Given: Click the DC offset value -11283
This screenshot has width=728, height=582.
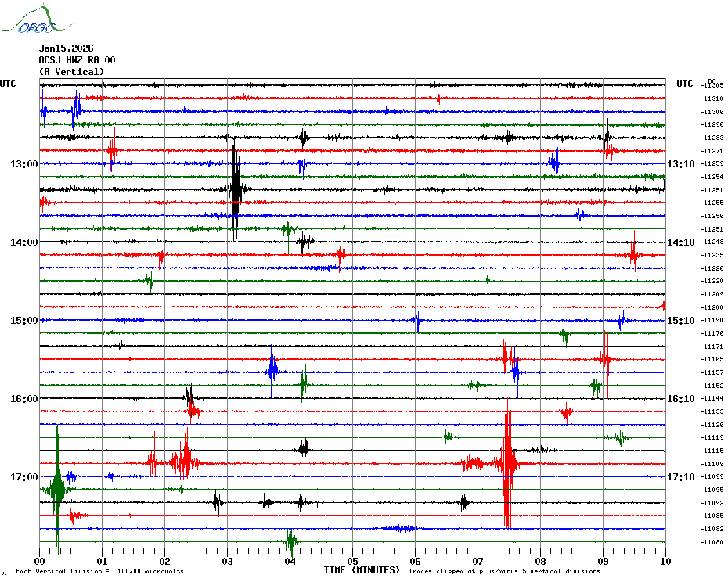Looking at the screenshot, I should 712,138.
